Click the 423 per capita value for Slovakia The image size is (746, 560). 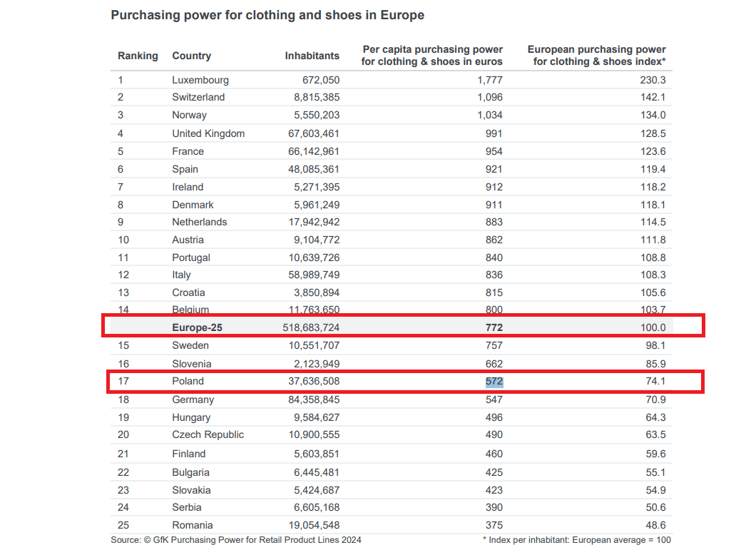tap(494, 490)
